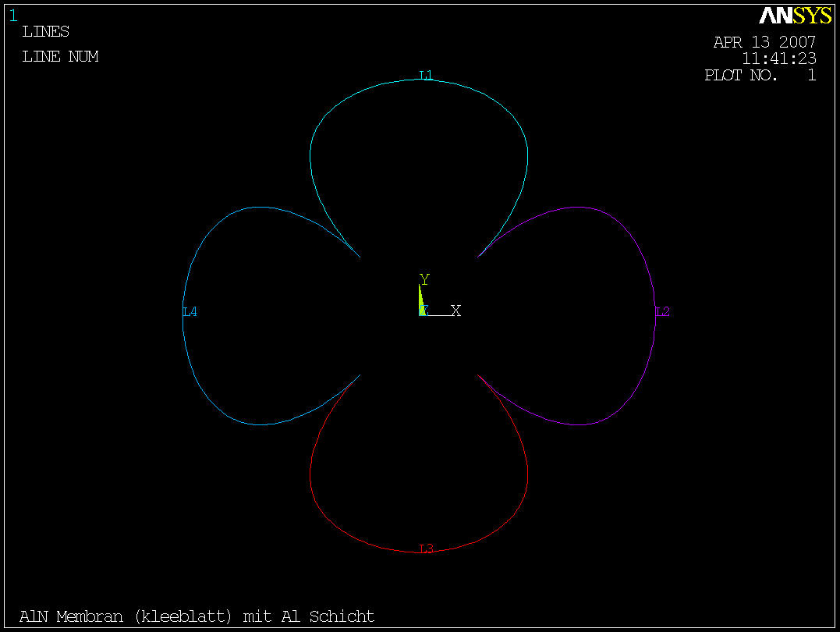The image size is (840, 632).
Task: Click the PLOT NO. 1 text
Action: 760,75
